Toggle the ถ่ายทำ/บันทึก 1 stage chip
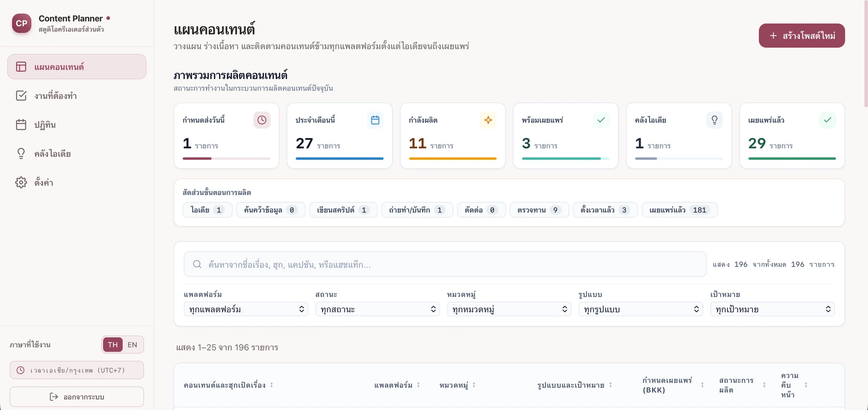Viewport: 868px width, 410px height. (417, 210)
